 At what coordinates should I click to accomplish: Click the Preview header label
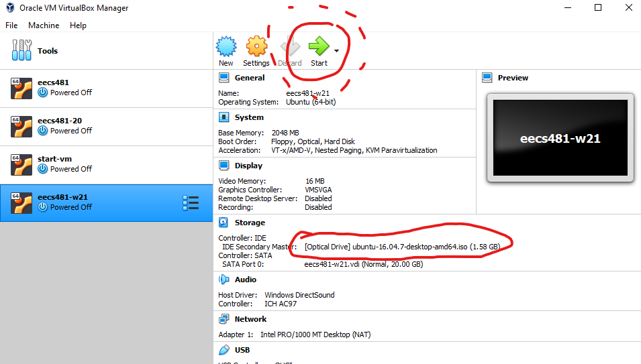[x=513, y=78]
